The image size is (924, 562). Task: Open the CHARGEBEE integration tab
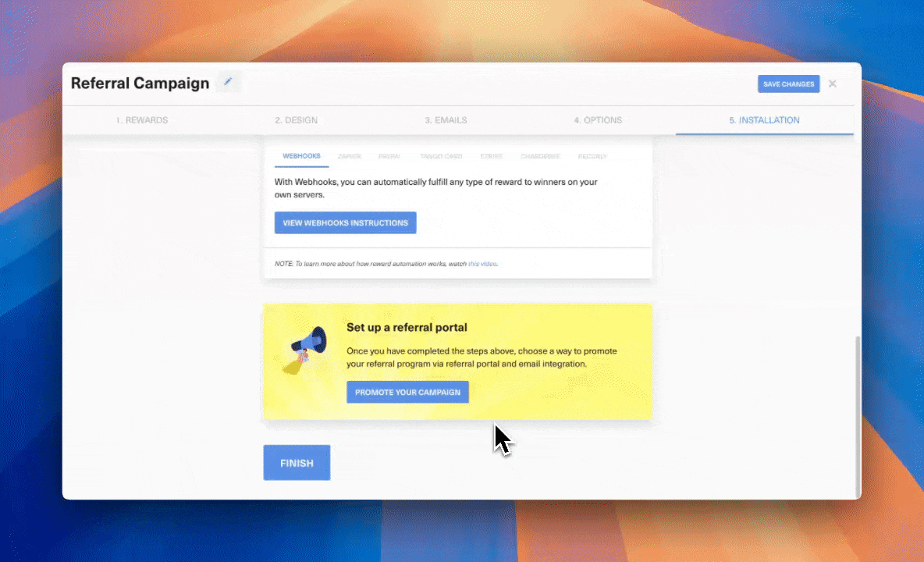coord(540,156)
